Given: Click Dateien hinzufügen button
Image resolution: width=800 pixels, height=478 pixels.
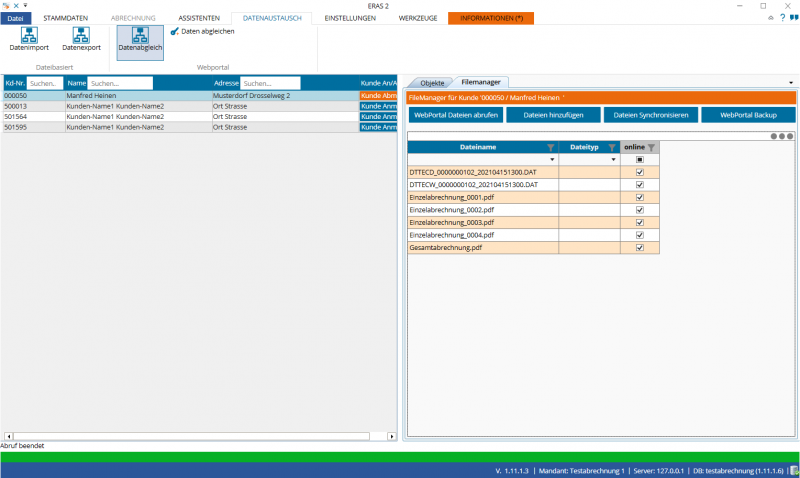Looking at the screenshot, I should (x=554, y=115).
